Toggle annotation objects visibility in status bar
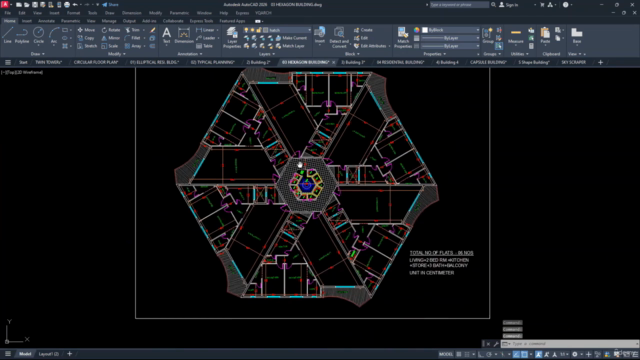This screenshot has height=360, width=640. pyautogui.click(x=539, y=354)
